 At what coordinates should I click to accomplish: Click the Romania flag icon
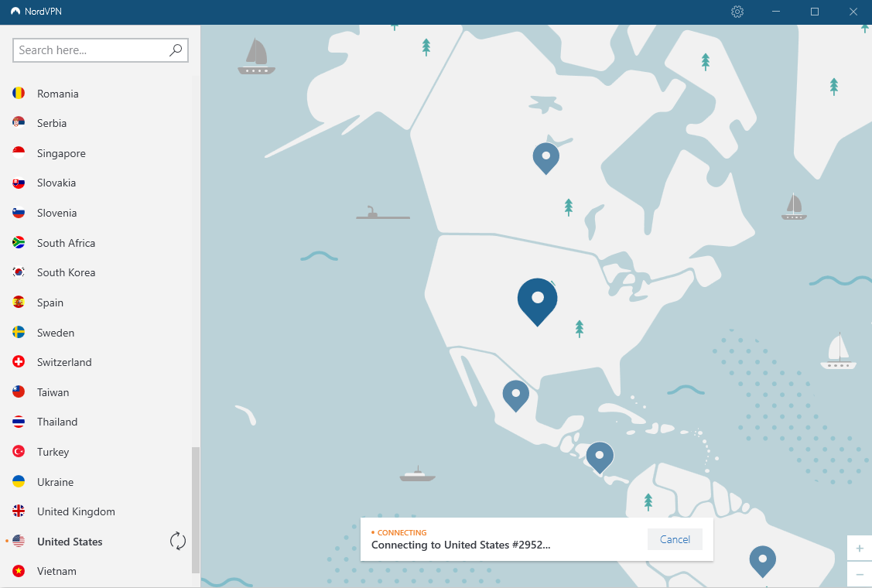pyautogui.click(x=19, y=93)
